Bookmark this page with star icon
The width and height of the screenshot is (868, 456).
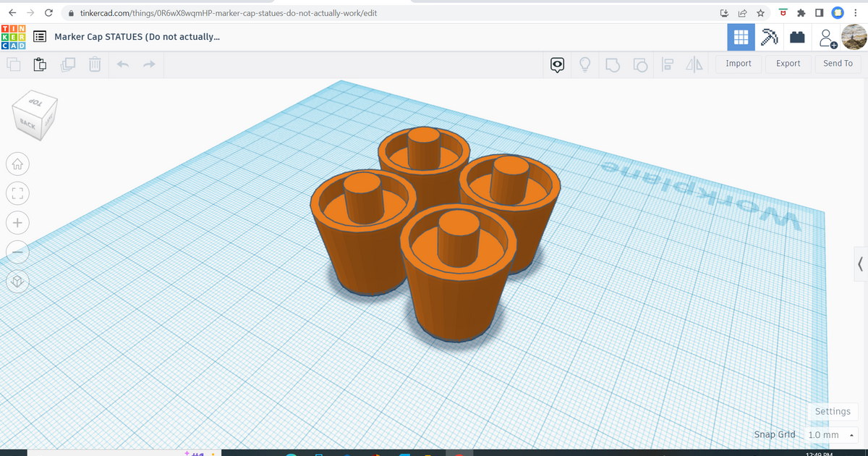point(761,13)
